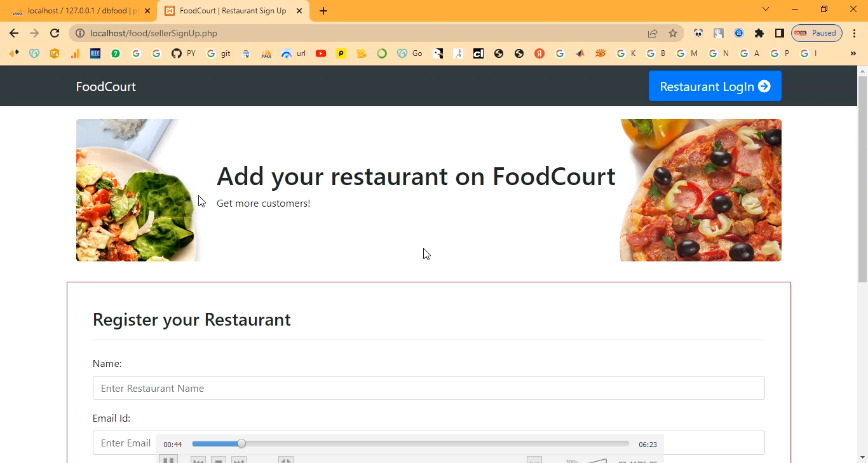Bookmark this page with the star icon
The height and width of the screenshot is (463, 868).
click(x=673, y=33)
